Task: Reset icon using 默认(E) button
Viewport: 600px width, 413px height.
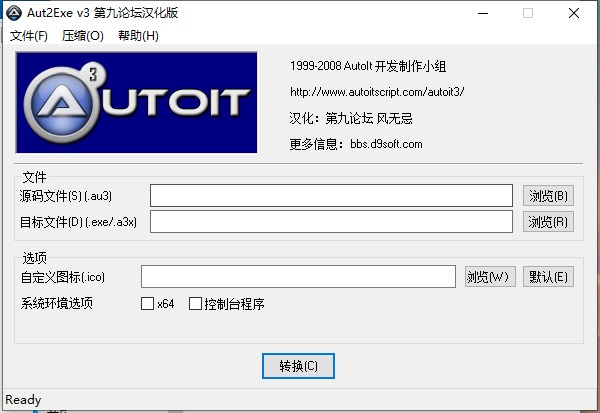Action: click(548, 276)
